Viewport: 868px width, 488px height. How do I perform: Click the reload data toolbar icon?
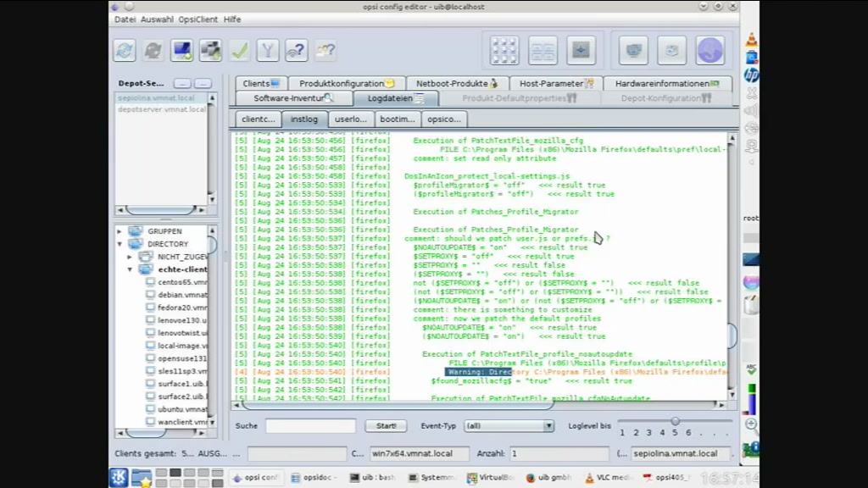pyautogui.click(x=125, y=50)
